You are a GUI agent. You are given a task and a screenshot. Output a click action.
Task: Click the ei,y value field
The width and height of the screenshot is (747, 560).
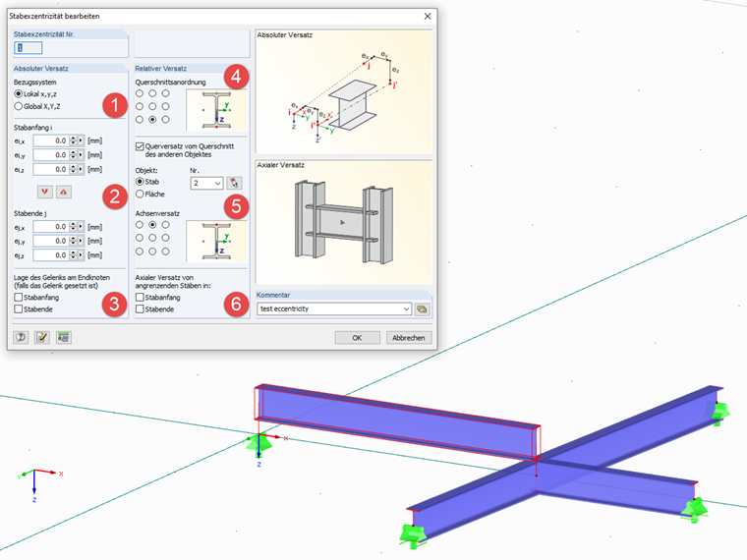click(x=51, y=155)
